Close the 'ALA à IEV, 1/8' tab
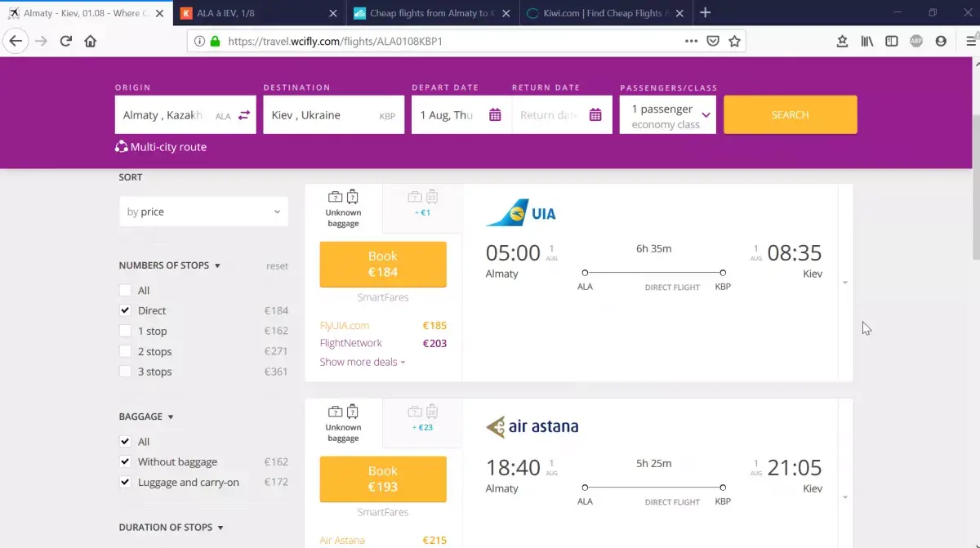 332,13
